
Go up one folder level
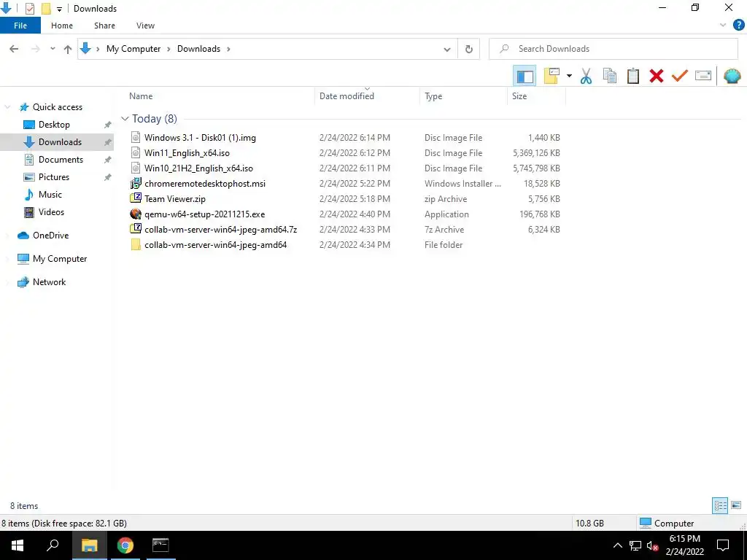click(68, 49)
